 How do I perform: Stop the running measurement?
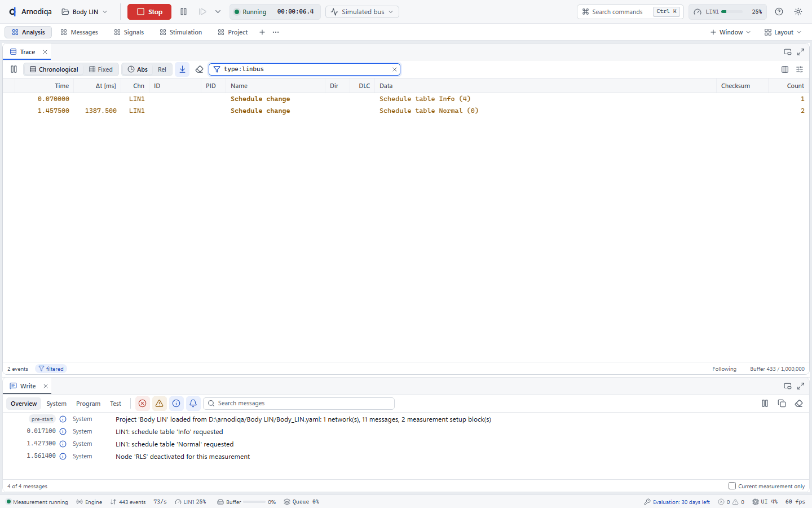tap(149, 12)
